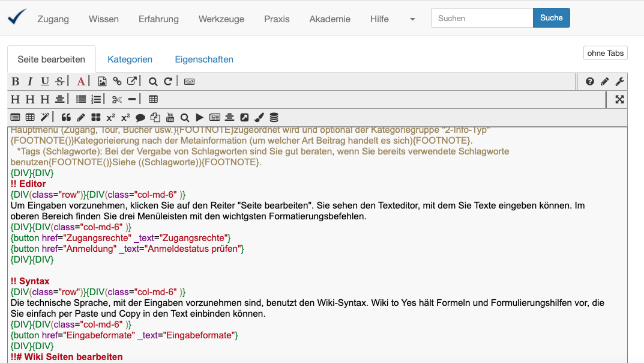Click into the Suchen search field

(x=481, y=18)
